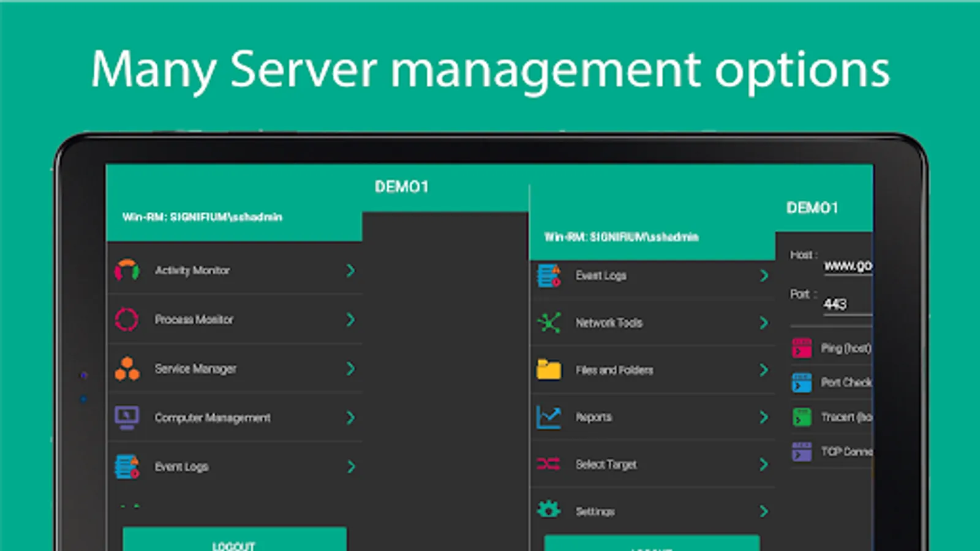The height and width of the screenshot is (551, 980).
Task: Expand the Network Tools chevron arrow
Action: point(764,323)
